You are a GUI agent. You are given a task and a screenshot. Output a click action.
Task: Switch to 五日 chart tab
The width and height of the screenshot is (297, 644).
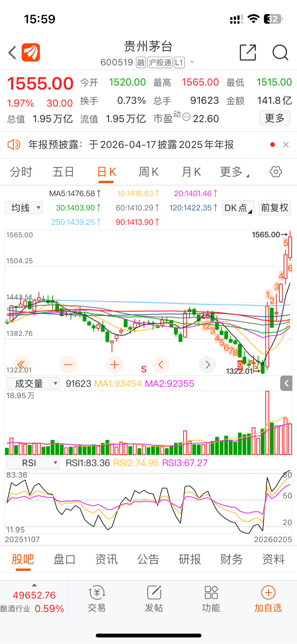(x=63, y=172)
